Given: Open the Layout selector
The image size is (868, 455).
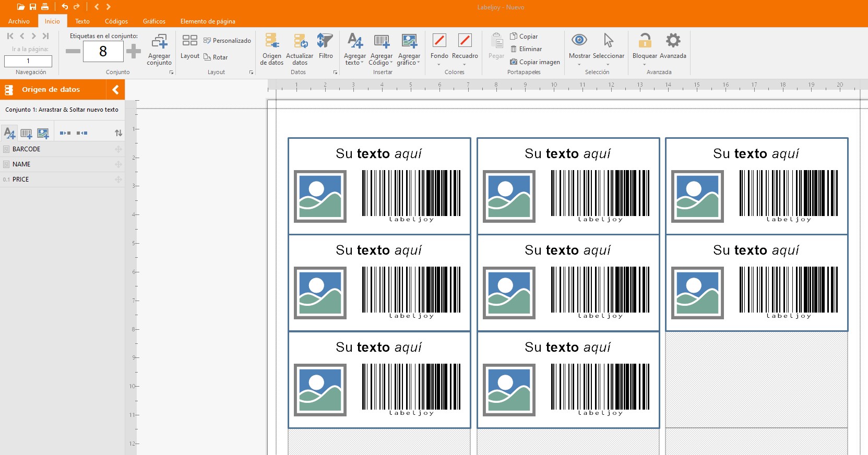Looking at the screenshot, I should 190,47.
